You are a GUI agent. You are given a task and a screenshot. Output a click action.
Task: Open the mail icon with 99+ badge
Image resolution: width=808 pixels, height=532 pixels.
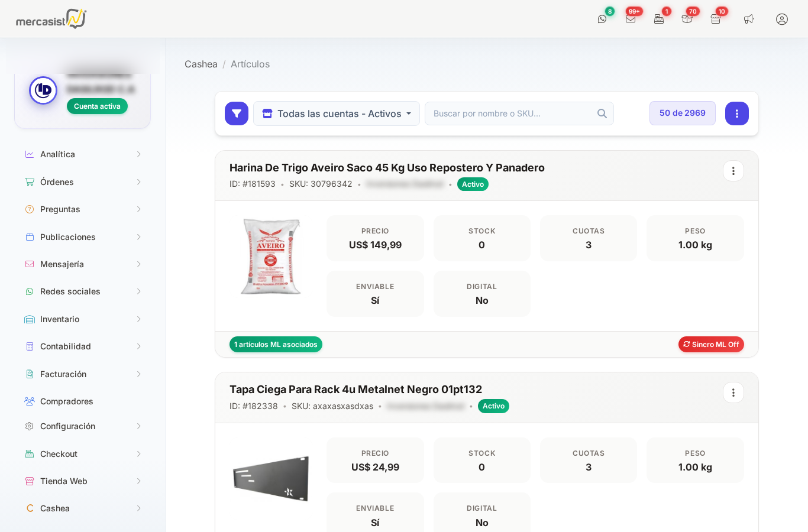coord(631,19)
